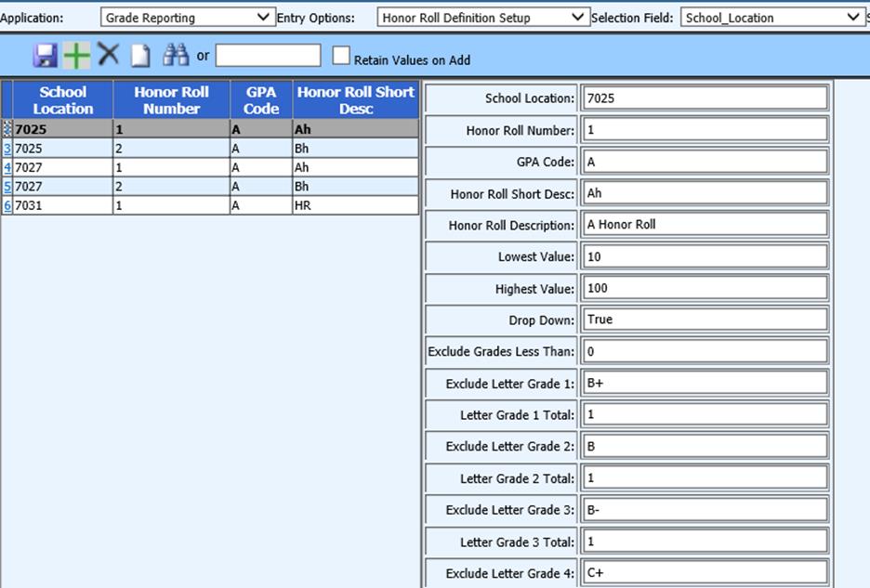Select row link 3 in the grid
The image size is (870, 588).
coord(7,149)
